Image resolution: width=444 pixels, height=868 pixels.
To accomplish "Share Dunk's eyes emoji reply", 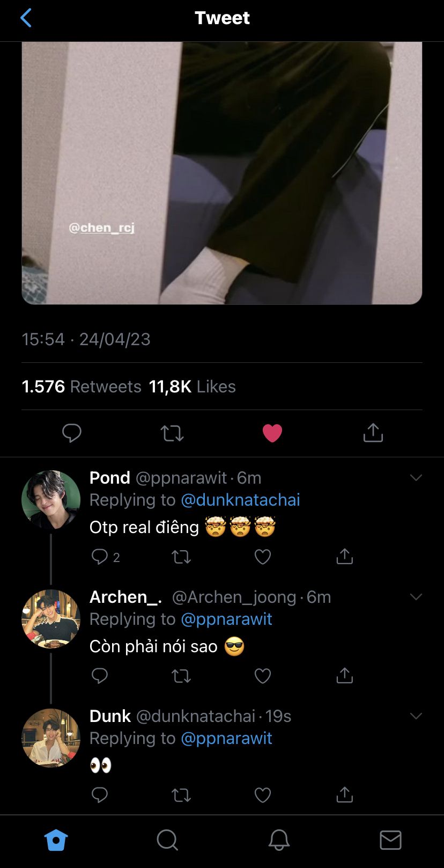I will [345, 795].
